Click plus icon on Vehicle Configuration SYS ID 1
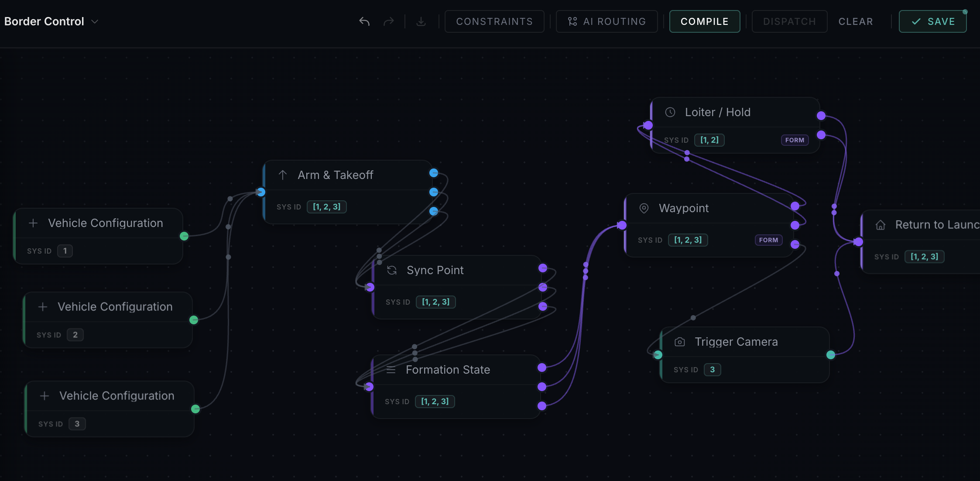This screenshot has width=980, height=481. tap(33, 223)
